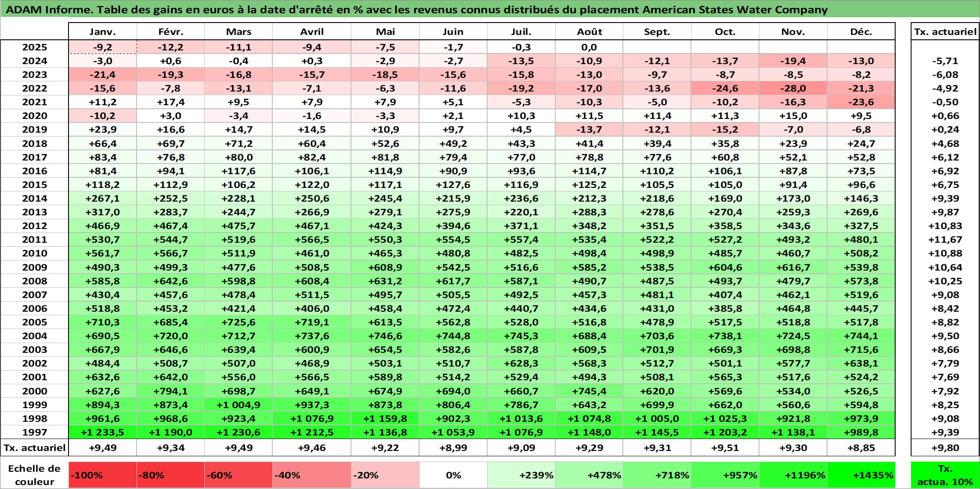Select the 2025 year row label
The image size is (980, 489).
pos(34,47)
